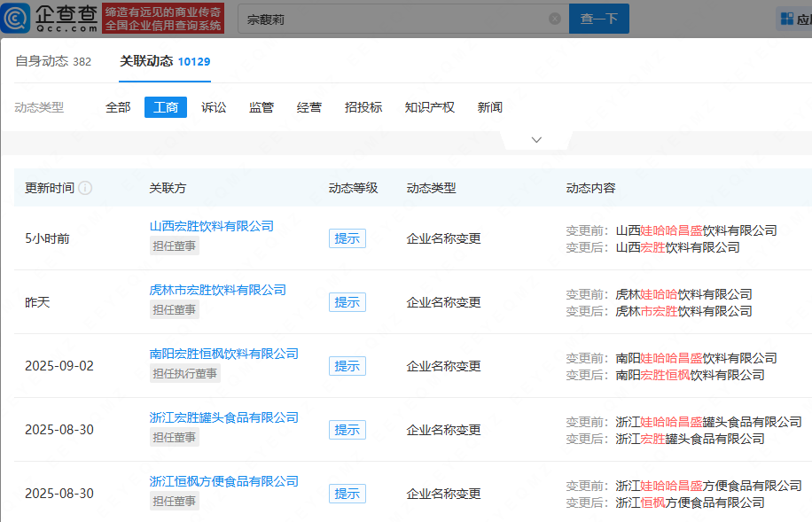Open the apps grid icon
812x522 pixels.
(786, 19)
